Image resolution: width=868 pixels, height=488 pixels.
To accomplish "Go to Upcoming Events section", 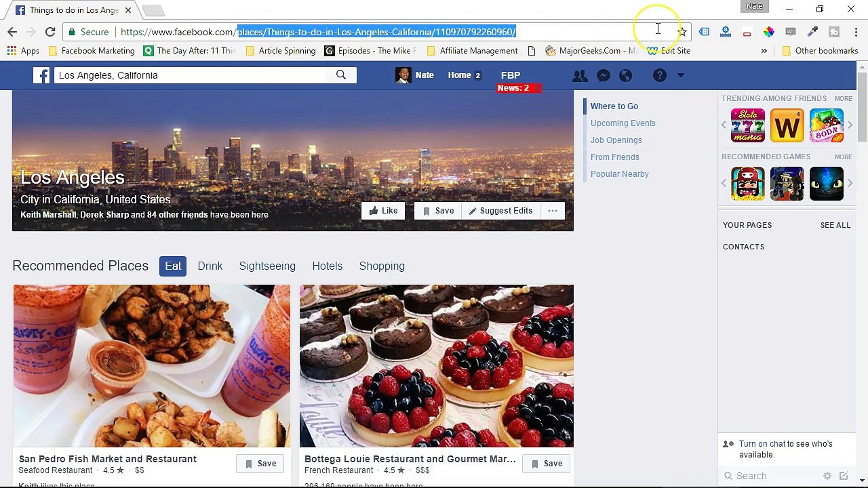I will [623, 123].
